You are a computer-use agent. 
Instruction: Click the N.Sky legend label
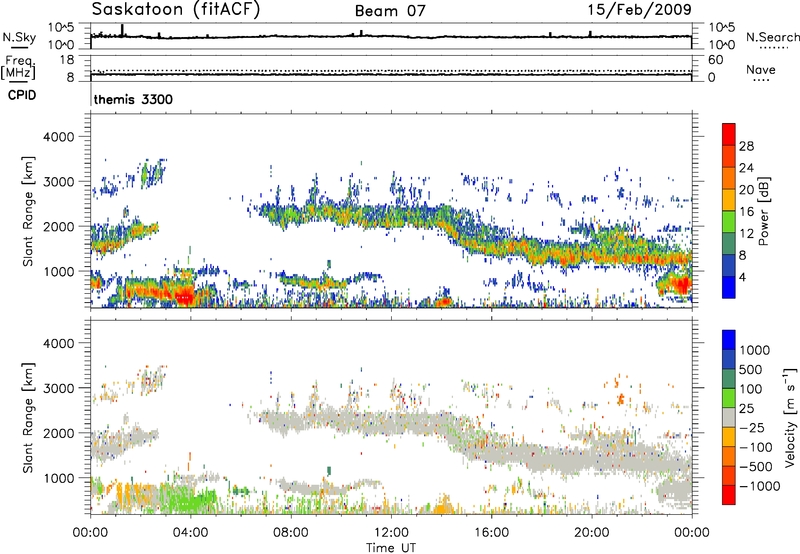click(19, 37)
